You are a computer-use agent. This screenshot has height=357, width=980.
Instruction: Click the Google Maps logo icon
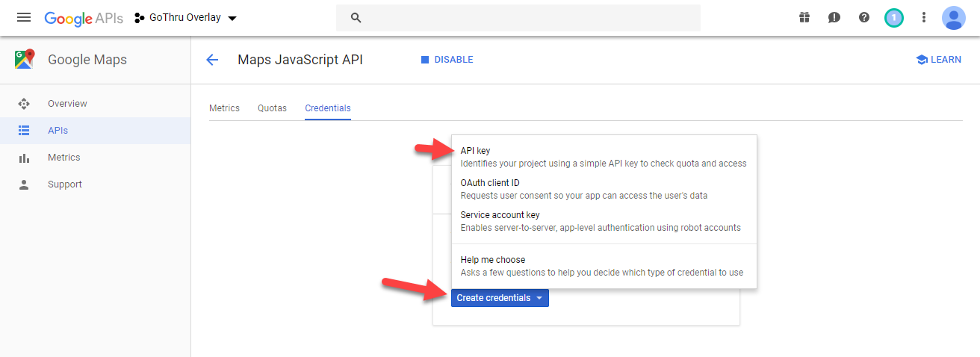point(25,60)
